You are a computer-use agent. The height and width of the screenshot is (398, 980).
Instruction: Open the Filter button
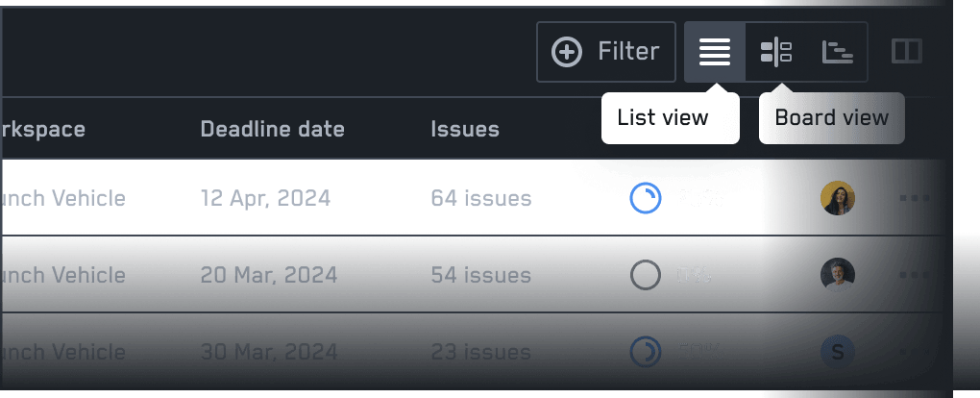[605, 52]
